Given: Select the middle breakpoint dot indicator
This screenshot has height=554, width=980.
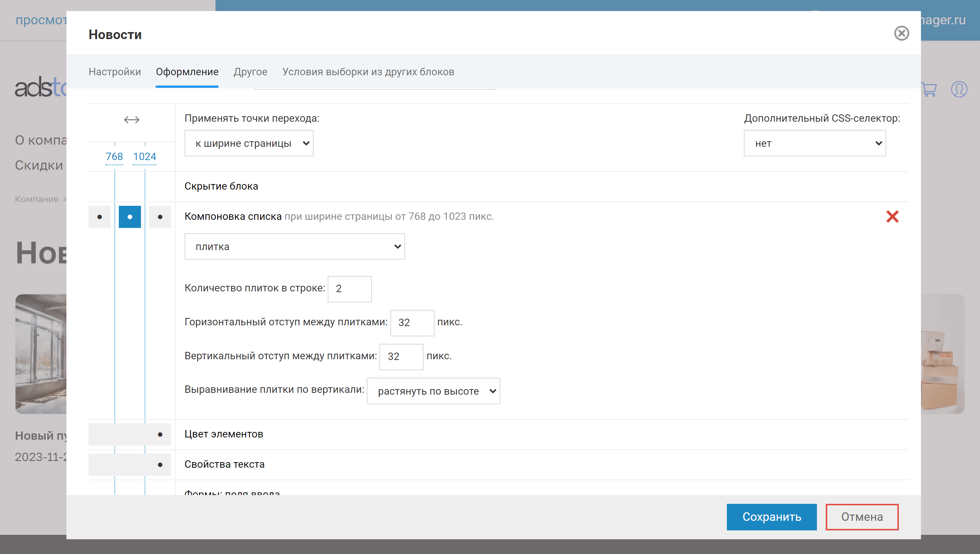Looking at the screenshot, I should [x=129, y=217].
